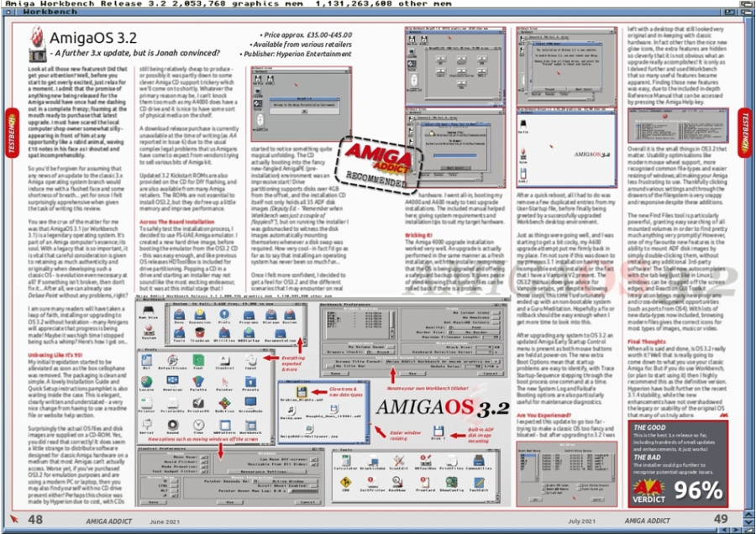
Task: Open the Screen Title Format popup arrow
Action: click(x=496, y=362)
